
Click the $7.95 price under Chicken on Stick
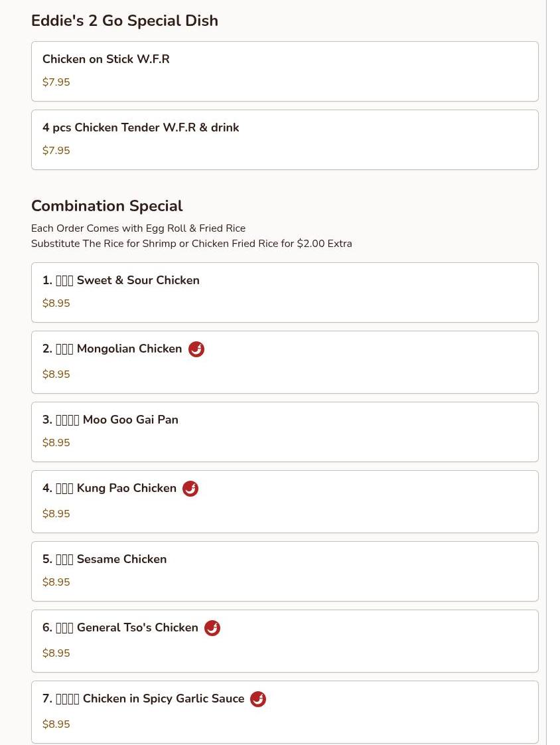tap(56, 82)
